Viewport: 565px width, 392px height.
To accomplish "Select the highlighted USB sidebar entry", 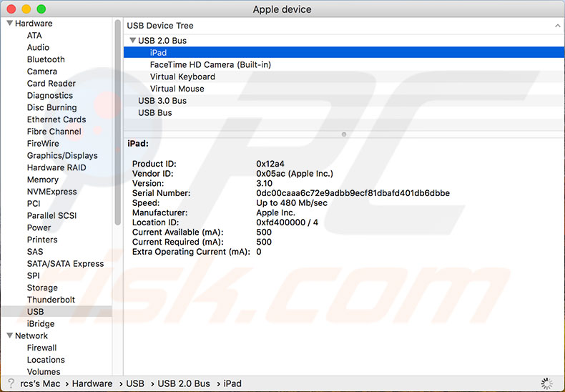I will point(56,312).
